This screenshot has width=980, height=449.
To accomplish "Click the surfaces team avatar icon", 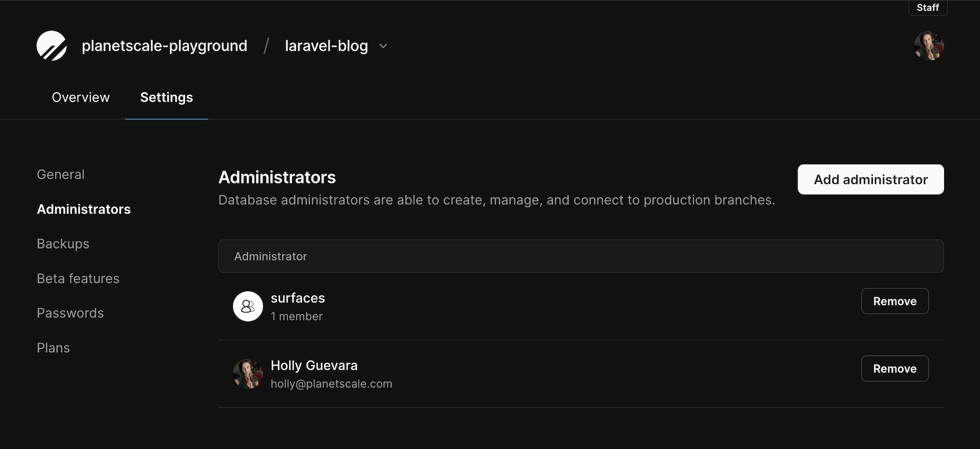I will tap(248, 306).
